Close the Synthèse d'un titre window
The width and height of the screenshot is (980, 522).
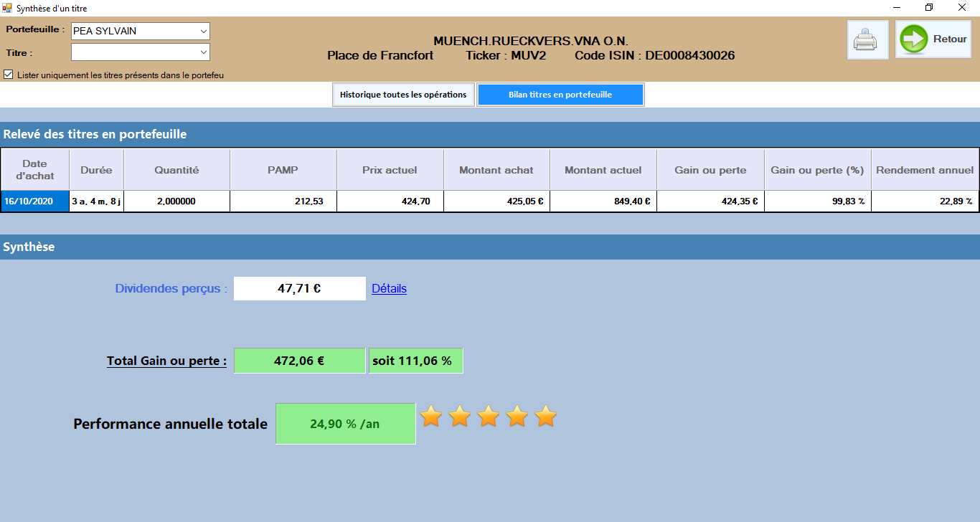click(x=963, y=7)
